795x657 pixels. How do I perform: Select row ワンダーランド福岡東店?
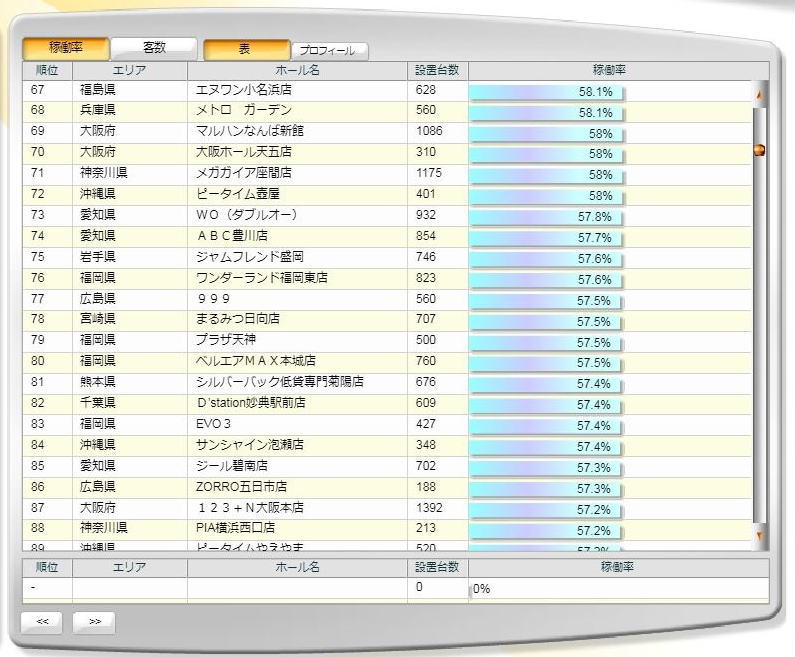[x=387, y=279]
